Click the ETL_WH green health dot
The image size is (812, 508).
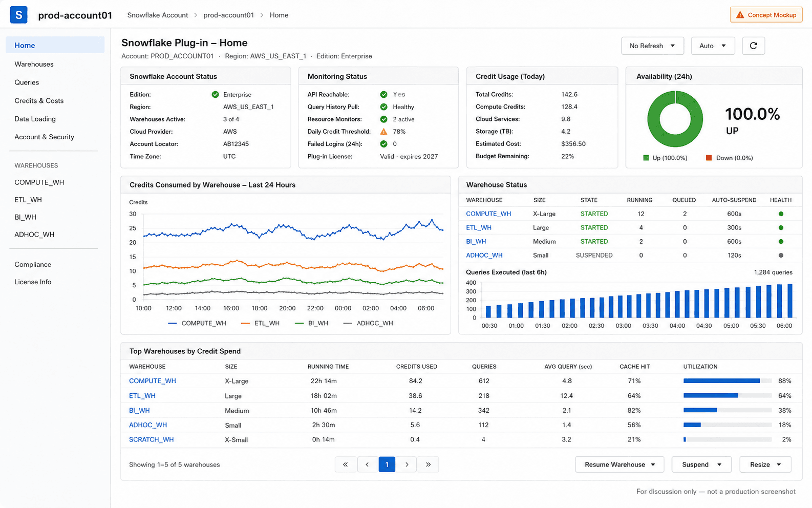pyautogui.click(x=781, y=227)
